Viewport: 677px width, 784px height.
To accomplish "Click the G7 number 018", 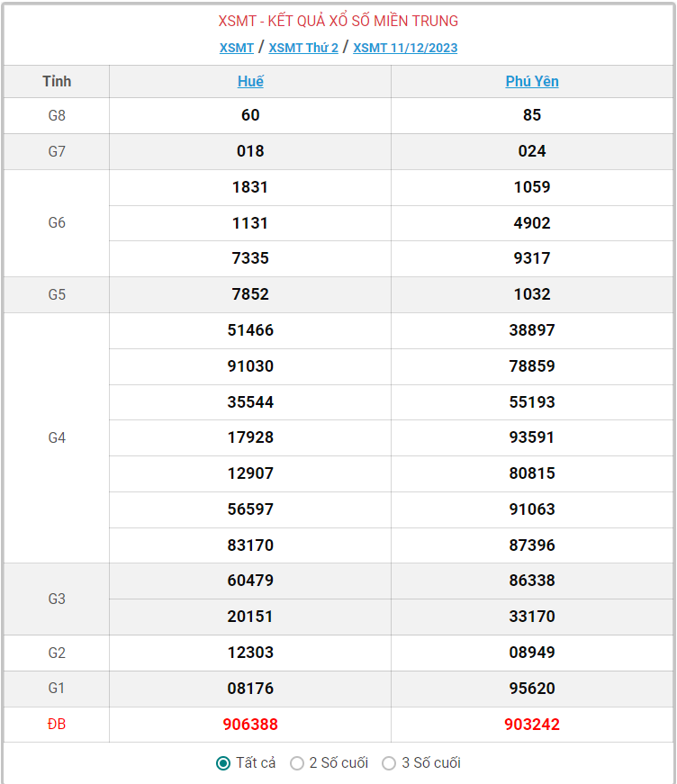I will click(250, 151).
